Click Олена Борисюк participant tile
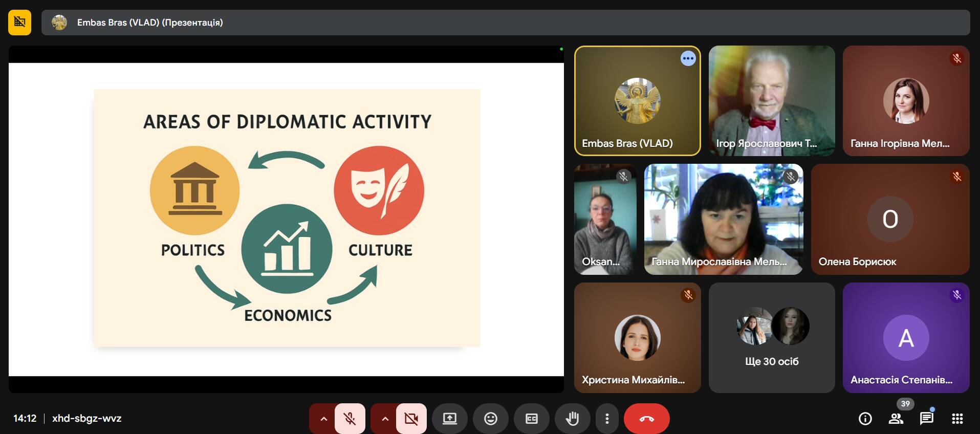980x434 pixels. click(890, 219)
